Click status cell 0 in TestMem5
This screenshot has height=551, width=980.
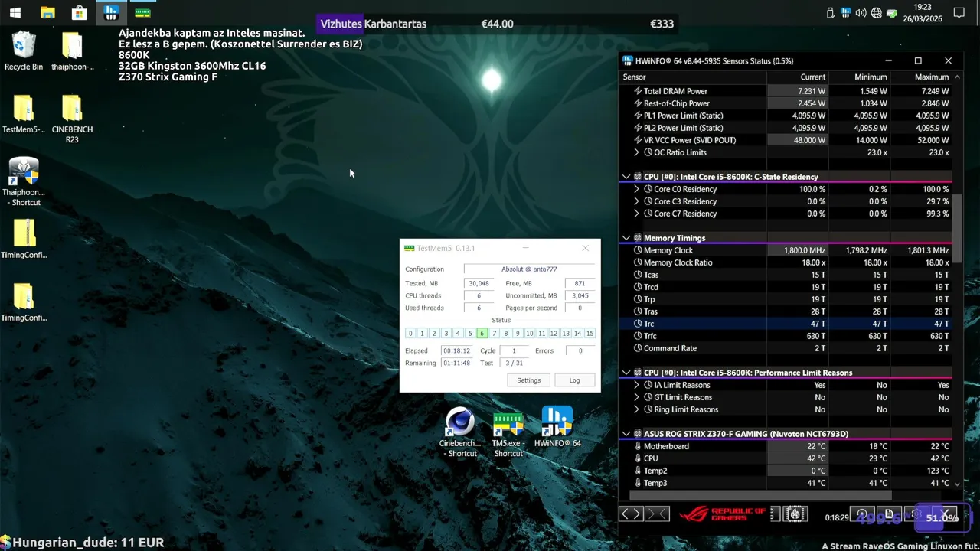tap(410, 334)
